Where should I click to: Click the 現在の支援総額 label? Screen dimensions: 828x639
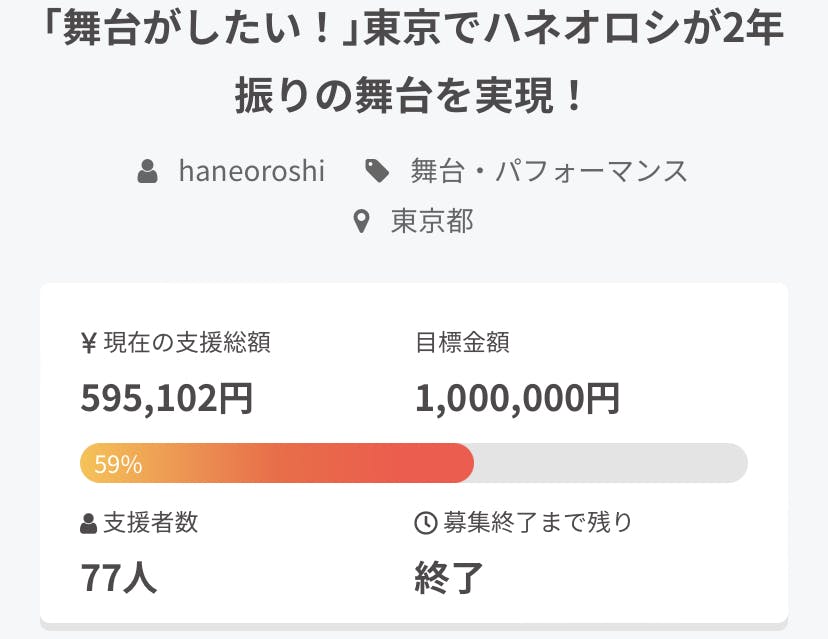coord(185,344)
